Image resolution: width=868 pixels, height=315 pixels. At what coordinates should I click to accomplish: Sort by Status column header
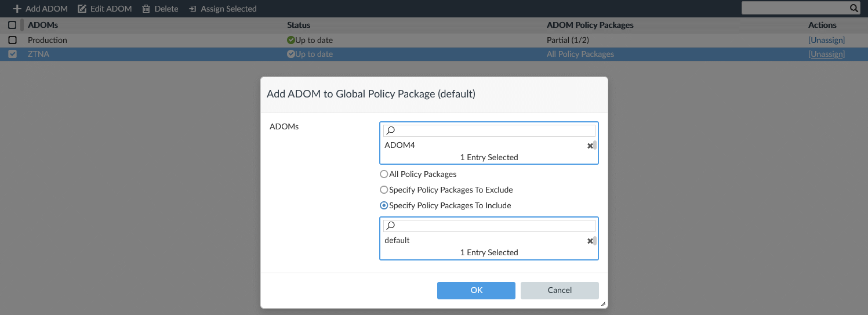click(x=299, y=25)
